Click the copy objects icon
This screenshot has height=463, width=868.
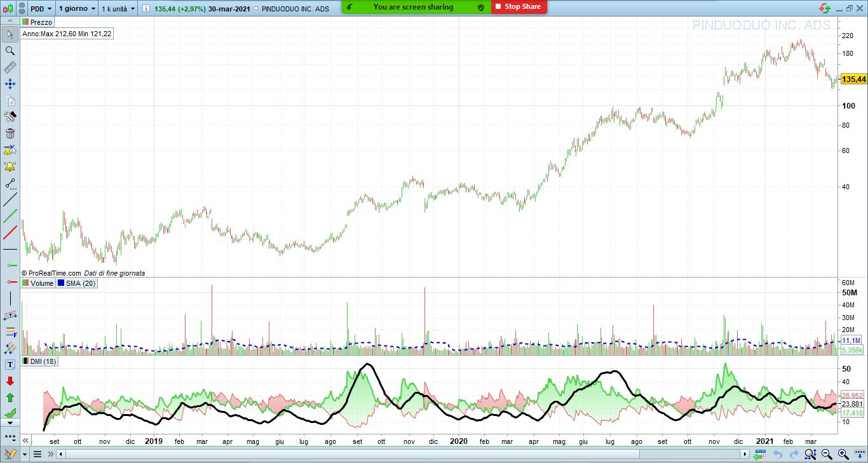click(x=10, y=100)
